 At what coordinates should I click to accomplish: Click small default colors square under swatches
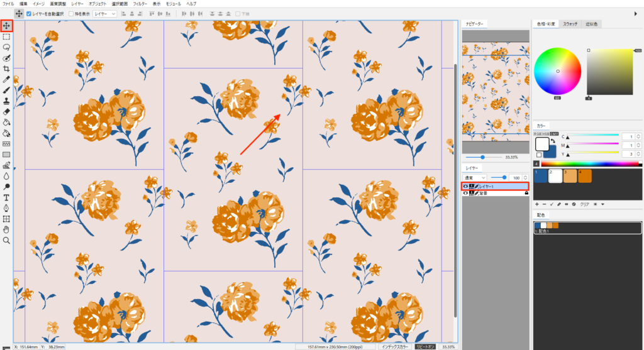pos(539,155)
